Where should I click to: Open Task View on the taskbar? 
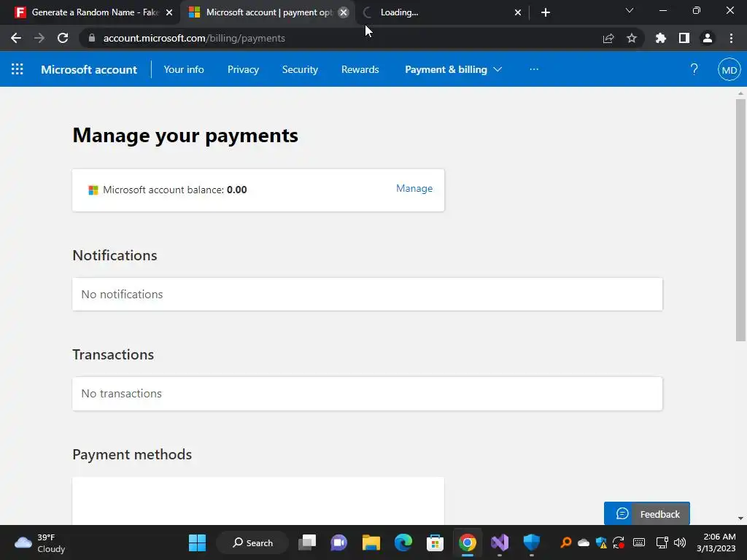coord(307,542)
